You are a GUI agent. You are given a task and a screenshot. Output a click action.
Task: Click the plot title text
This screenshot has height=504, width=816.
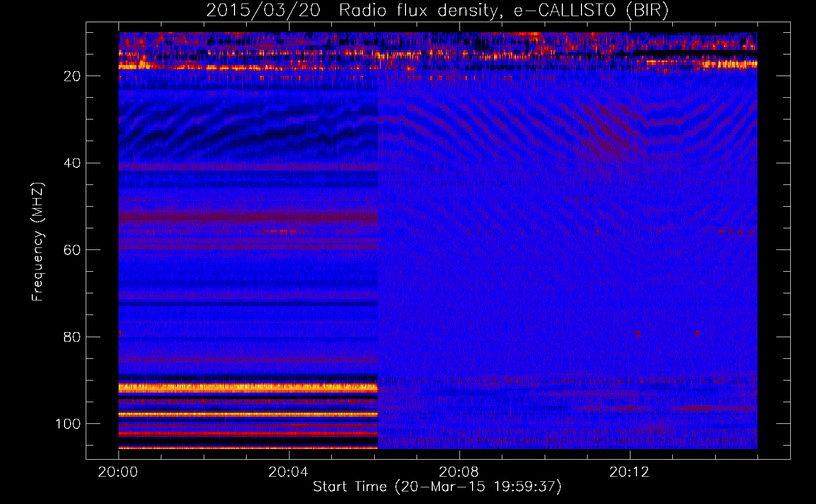(x=437, y=11)
